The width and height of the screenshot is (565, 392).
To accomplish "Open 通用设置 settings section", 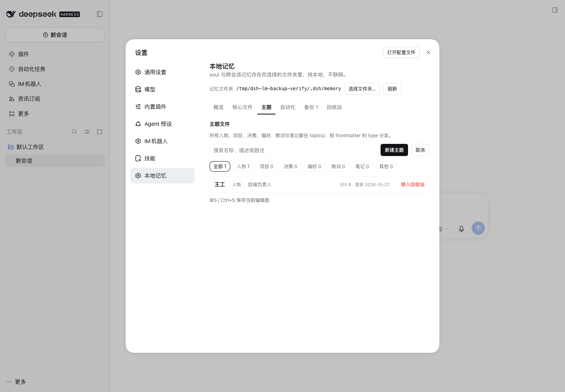I will [162, 72].
